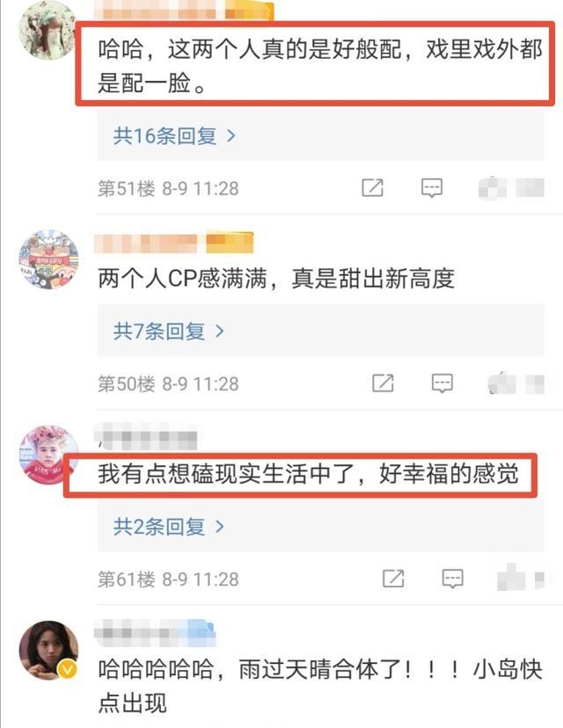This screenshot has height=728, width=563.
Task: Tap the username above 我有点想磕 comment
Action: pos(145,437)
